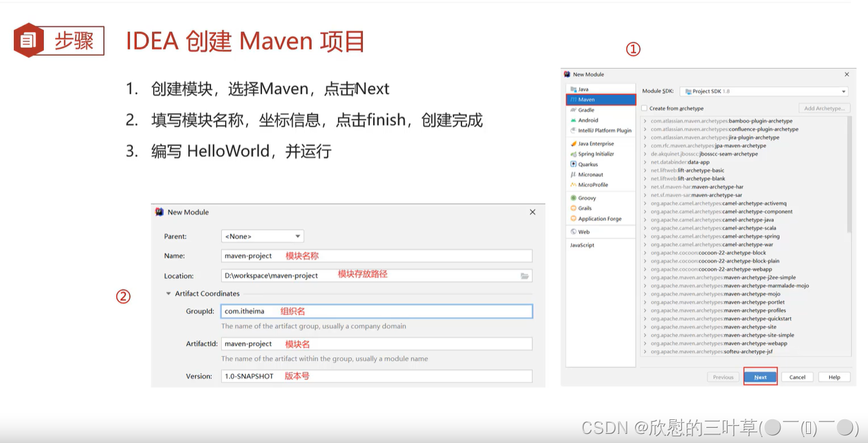The width and height of the screenshot is (868, 443).
Task: Click the Add Archetype button
Action: point(824,108)
